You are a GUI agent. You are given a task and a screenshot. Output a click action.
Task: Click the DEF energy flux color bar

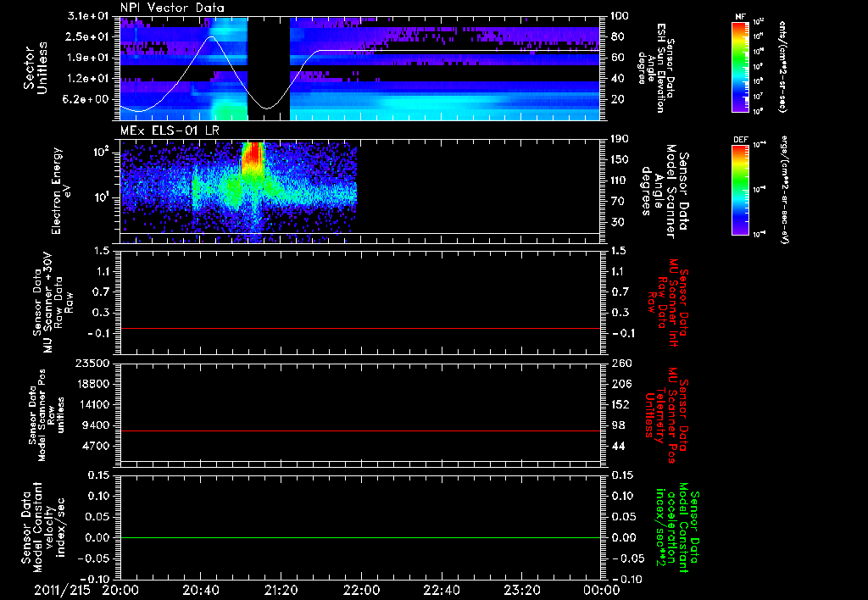pos(740,190)
